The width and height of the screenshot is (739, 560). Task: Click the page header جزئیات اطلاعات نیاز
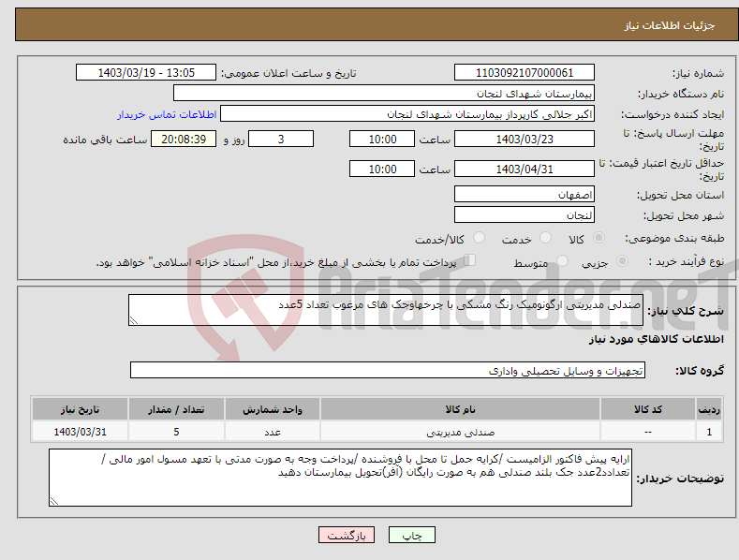pos(670,25)
